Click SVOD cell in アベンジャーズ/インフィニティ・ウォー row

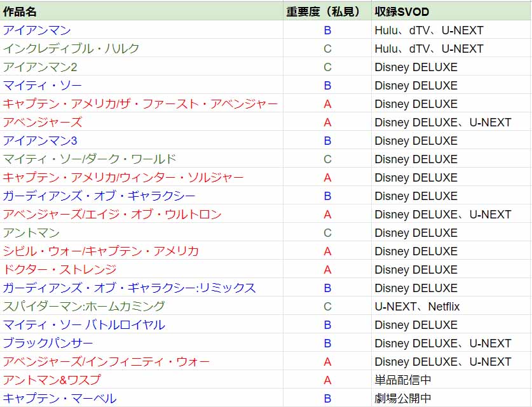tap(451, 361)
